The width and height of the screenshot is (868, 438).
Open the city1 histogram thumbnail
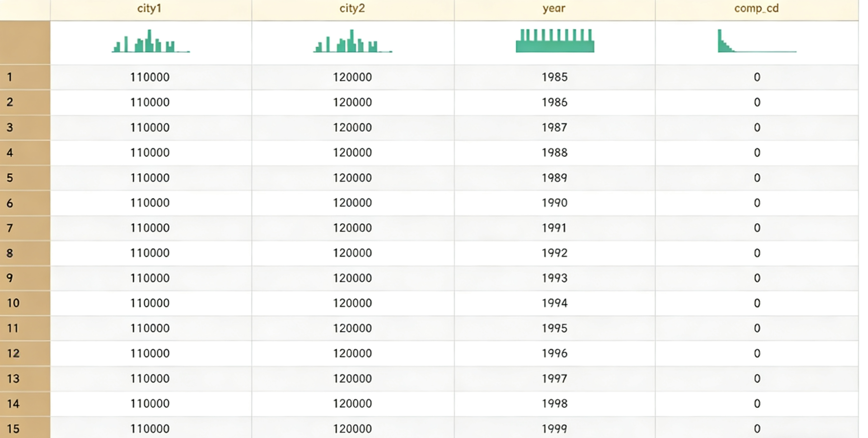pos(151,41)
